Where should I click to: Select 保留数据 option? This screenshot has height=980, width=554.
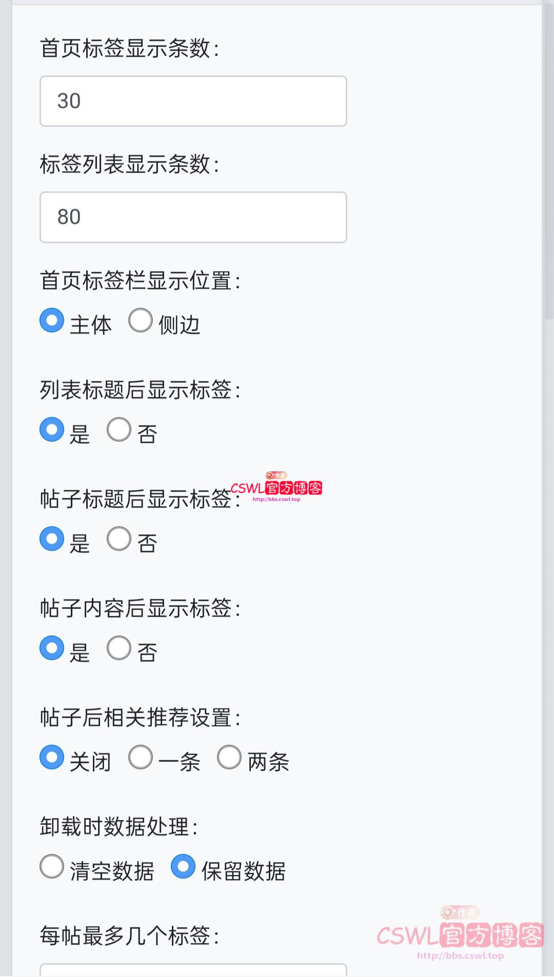point(183,866)
